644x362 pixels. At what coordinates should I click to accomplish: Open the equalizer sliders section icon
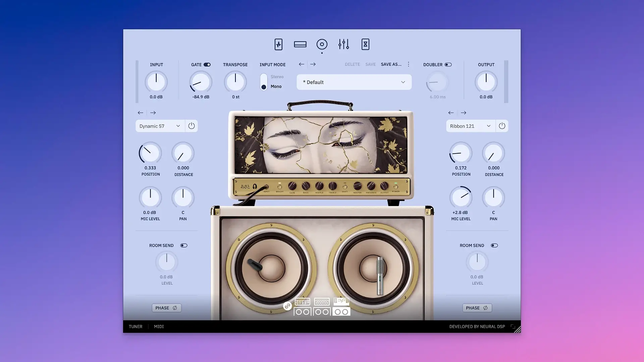click(x=344, y=44)
